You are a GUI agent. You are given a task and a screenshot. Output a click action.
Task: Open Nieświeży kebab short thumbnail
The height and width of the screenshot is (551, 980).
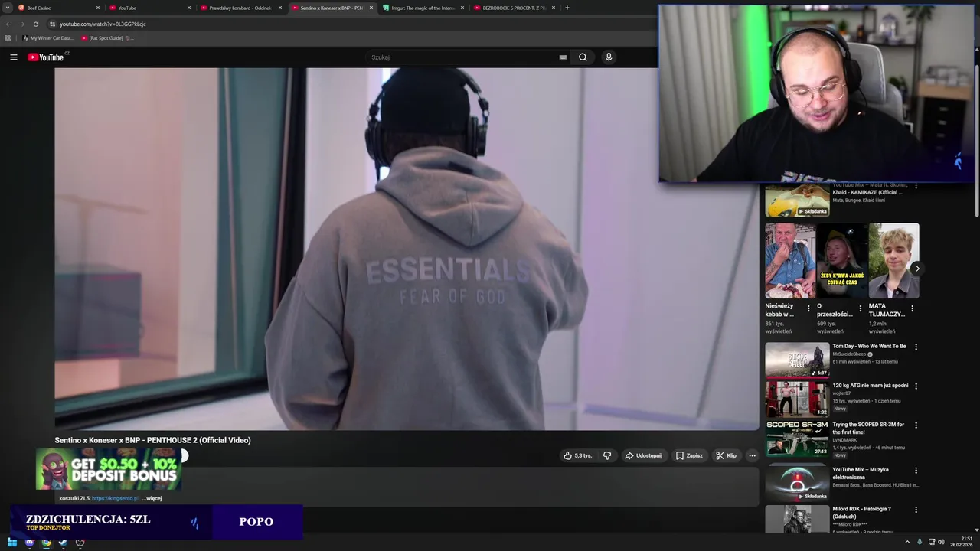(x=789, y=260)
